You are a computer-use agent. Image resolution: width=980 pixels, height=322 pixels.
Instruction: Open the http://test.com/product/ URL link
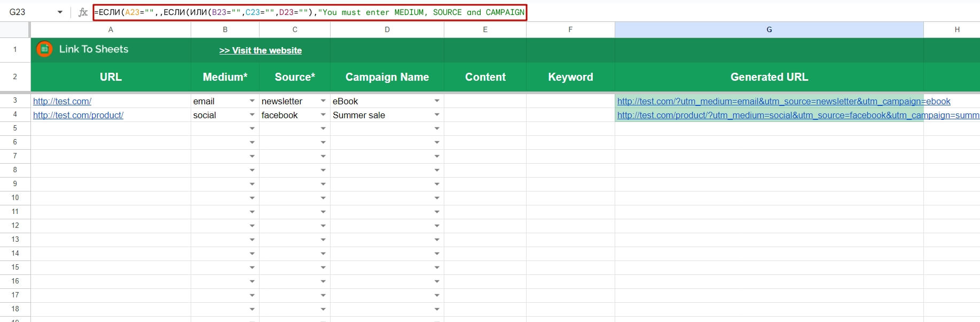tap(78, 115)
